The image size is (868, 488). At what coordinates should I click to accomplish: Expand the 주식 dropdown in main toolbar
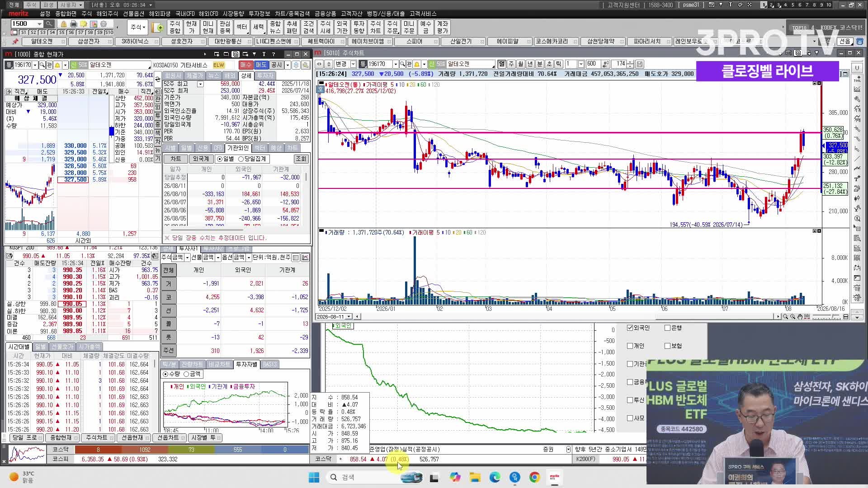[x=138, y=27]
